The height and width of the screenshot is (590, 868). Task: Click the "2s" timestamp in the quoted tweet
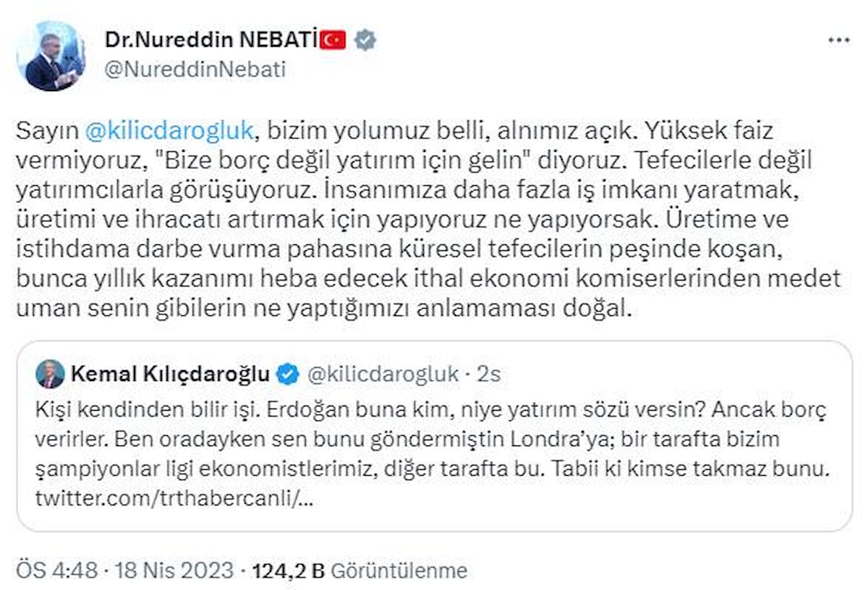(490, 374)
